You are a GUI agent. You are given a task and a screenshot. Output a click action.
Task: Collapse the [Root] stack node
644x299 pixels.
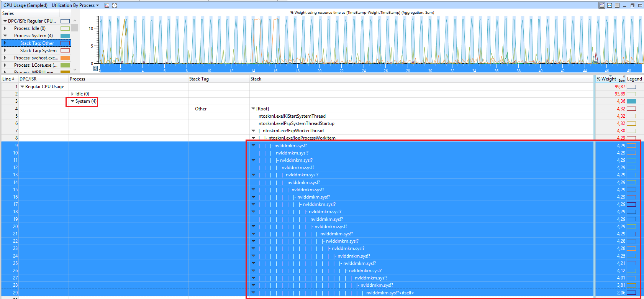point(253,109)
